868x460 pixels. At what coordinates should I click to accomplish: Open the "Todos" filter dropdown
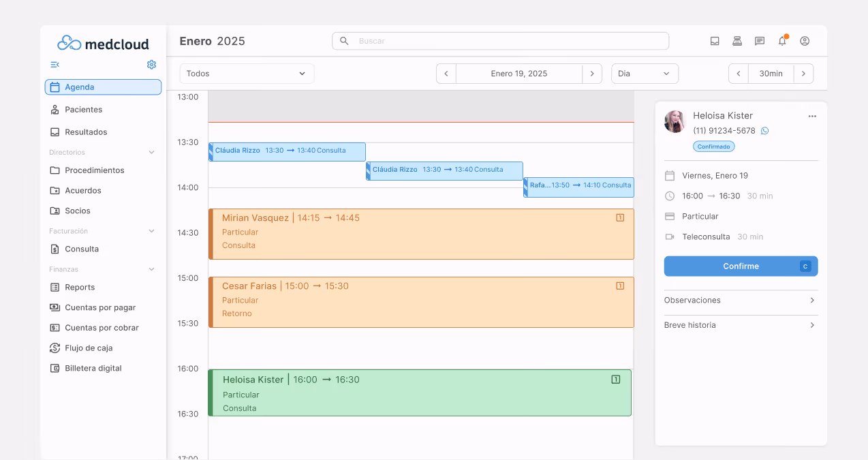tap(247, 73)
